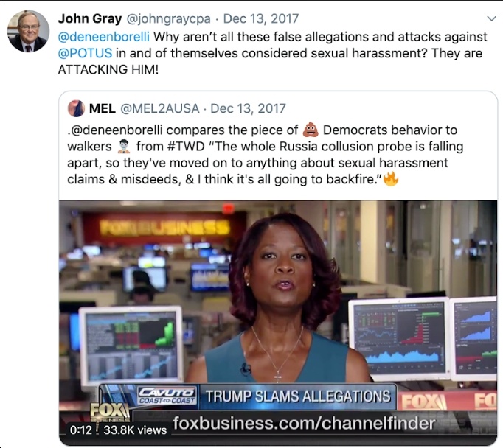The height and width of the screenshot is (448, 503).
Task: Click the 33.8K views label
Action: pos(135,430)
